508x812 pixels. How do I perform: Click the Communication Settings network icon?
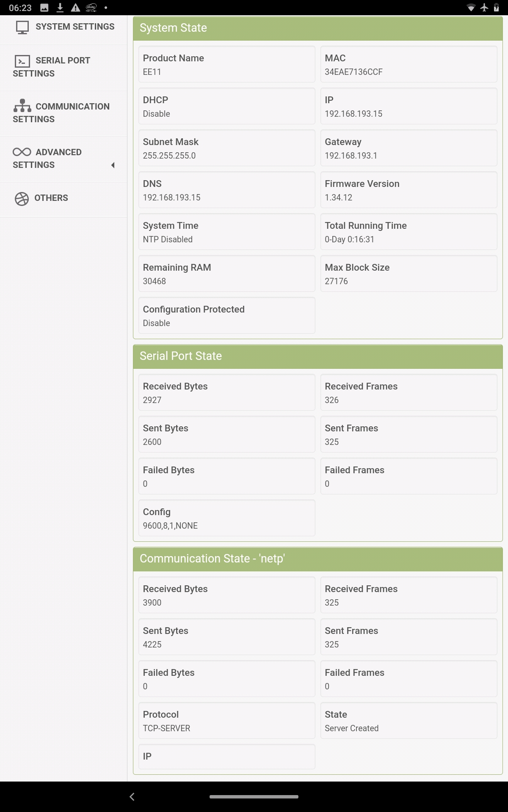(22, 106)
